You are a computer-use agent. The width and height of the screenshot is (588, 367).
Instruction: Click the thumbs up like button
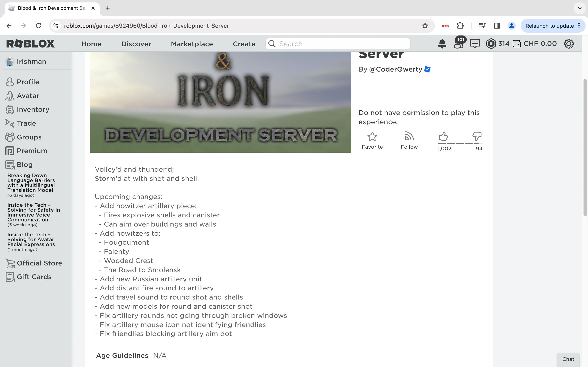(x=443, y=136)
